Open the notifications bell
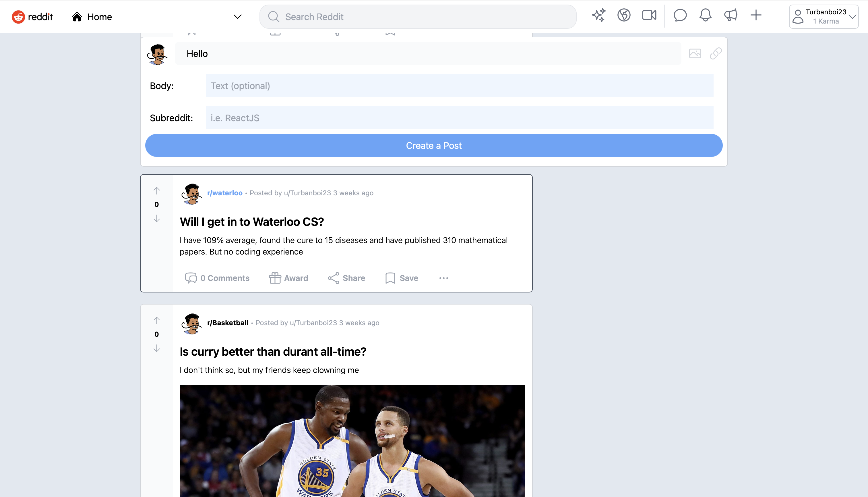Image resolution: width=868 pixels, height=497 pixels. pos(705,15)
